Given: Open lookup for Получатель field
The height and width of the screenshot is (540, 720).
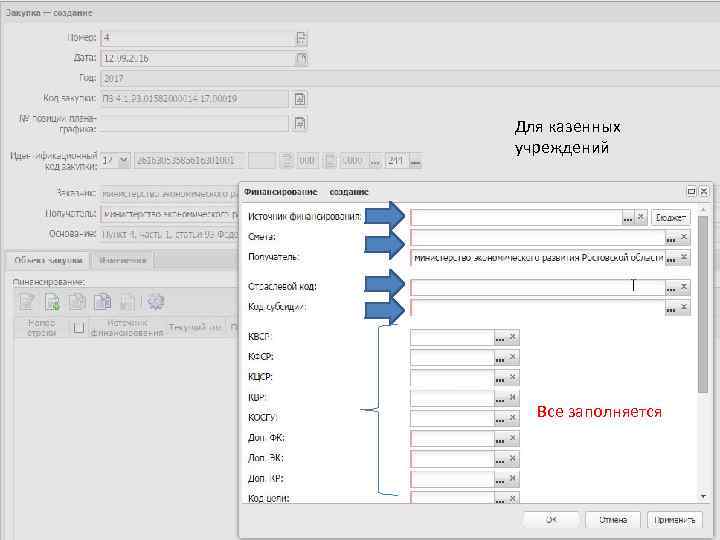Looking at the screenshot, I should [671, 258].
